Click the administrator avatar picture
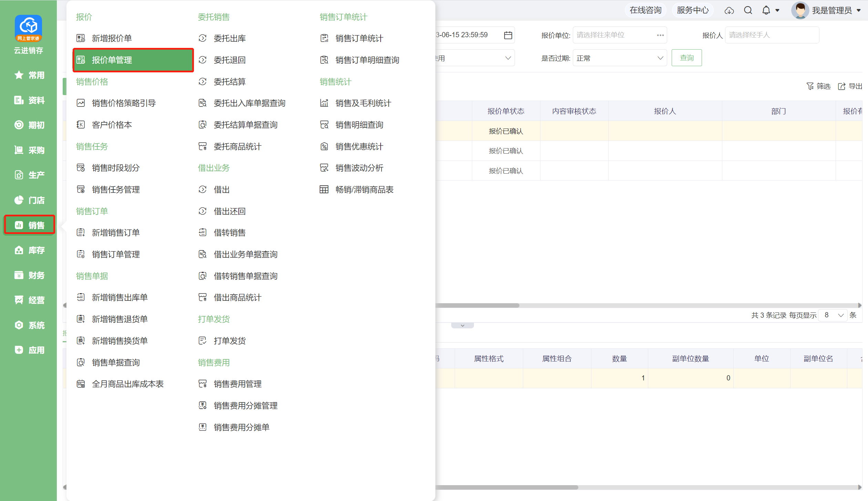 [800, 10]
